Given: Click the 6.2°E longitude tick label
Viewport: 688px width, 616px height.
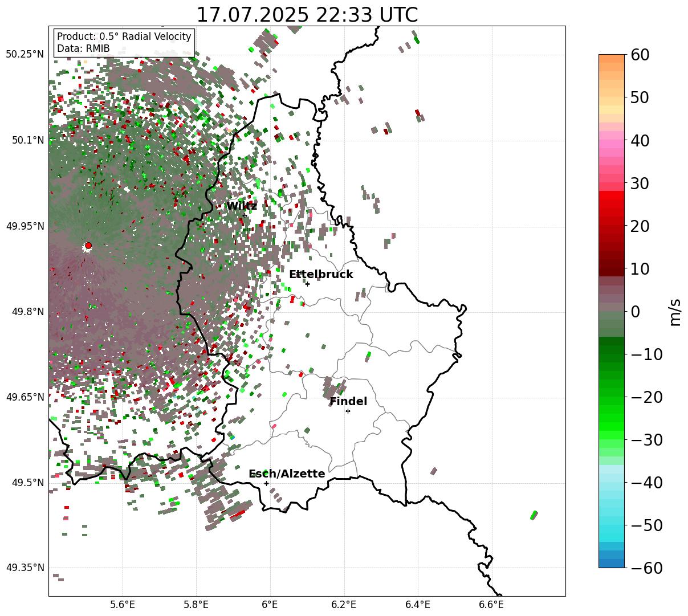Looking at the screenshot, I should [344, 605].
